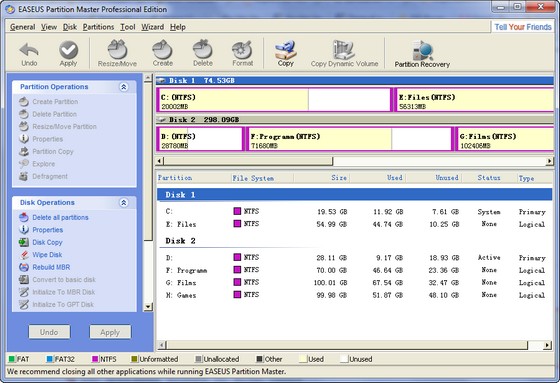
Task: Click partition list scrollbar right arrow
Action: pos(547,345)
